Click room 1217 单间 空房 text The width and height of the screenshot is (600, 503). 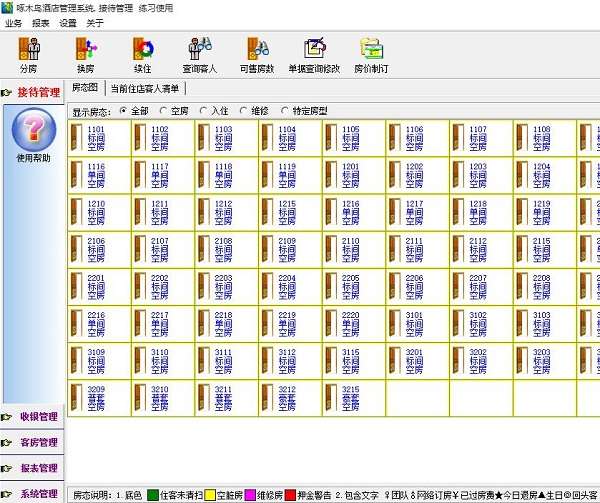(x=414, y=212)
